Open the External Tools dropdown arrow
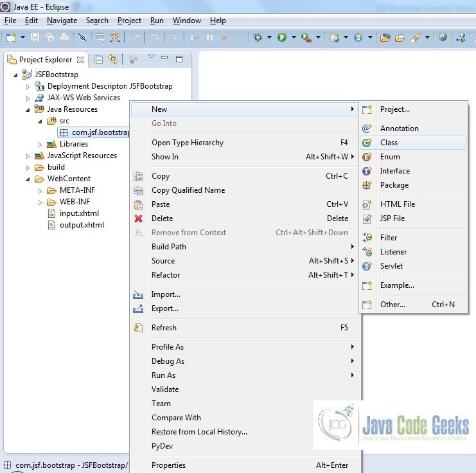Image resolution: width=476 pixels, height=473 pixels. point(318,37)
